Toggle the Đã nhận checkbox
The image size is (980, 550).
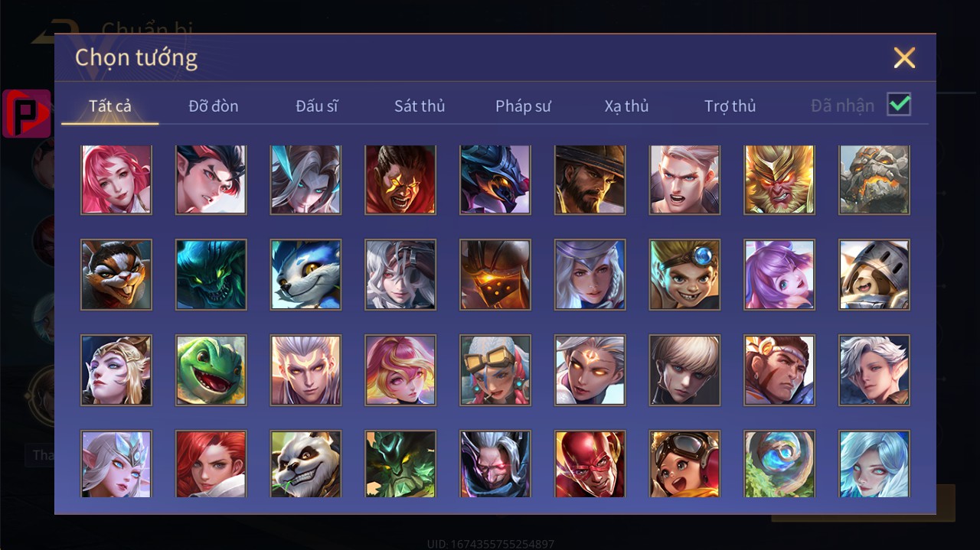click(899, 104)
